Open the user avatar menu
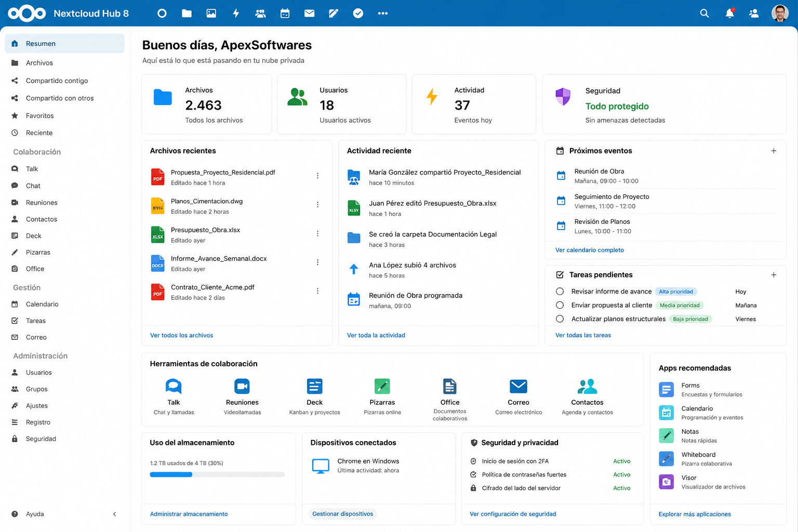This screenshot has height=532, width=798. click(x=780, y=14)
